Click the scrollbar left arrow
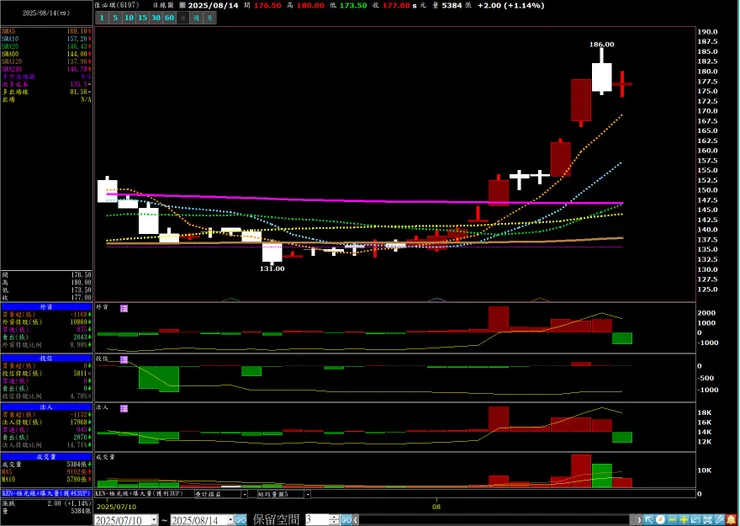740x526 pixels. point(356,520)
